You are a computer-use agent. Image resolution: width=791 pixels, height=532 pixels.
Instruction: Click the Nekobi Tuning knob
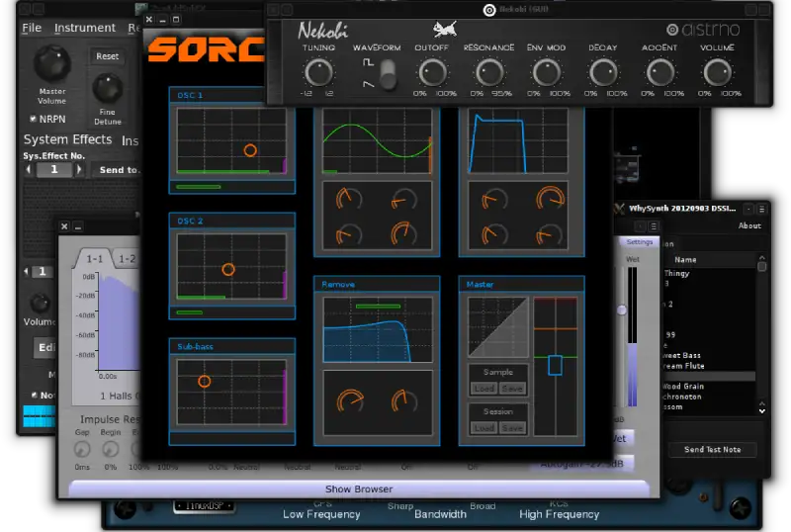318,73
